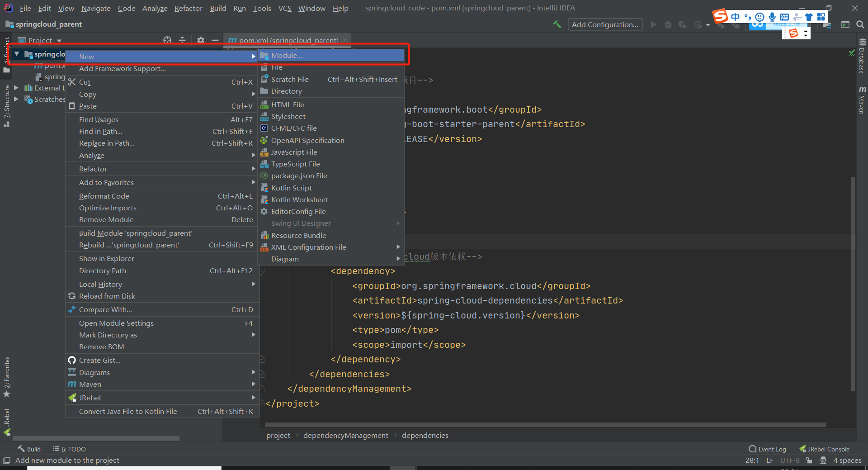Click 28:1 cursor position indicator
The height and width of the screenshot is (470, 868).
tap(752, 460)
